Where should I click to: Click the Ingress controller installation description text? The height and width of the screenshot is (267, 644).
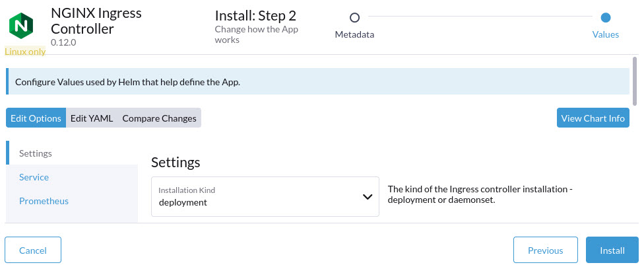pos(480,196)
